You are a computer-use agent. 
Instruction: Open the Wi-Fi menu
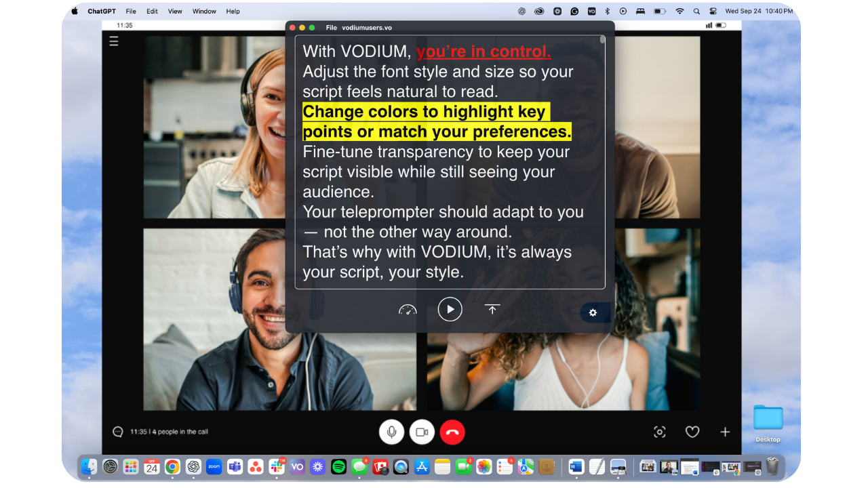click(x=679, y=11)
